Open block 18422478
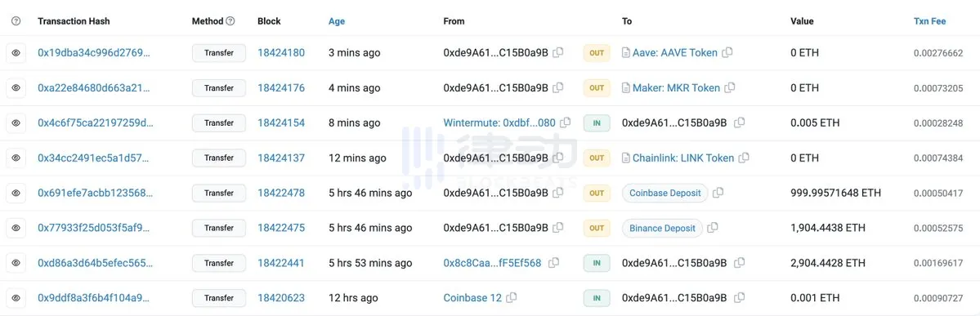Screen dimensions: 980x316 (x=281, y=193)
